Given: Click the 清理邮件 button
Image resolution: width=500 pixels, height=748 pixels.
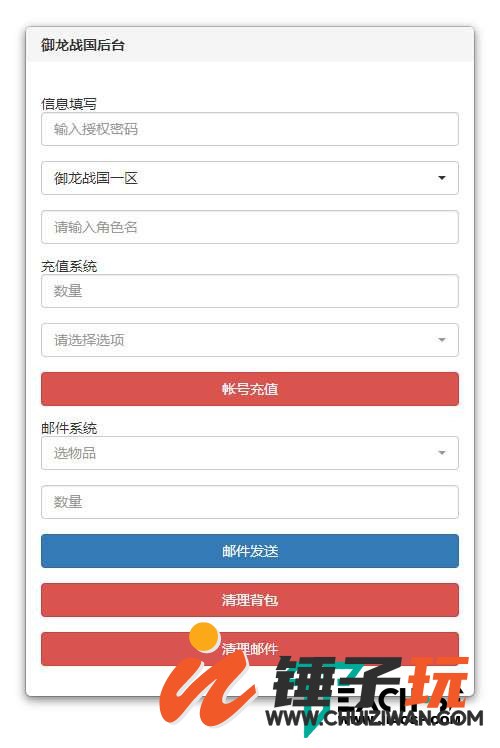Looking at the screenshot, I should [250, 649].
